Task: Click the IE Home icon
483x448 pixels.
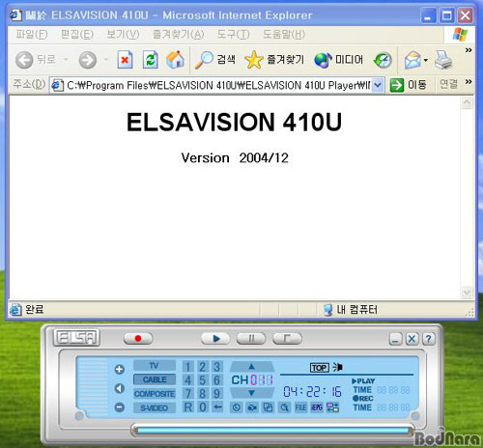Action: coord(175,60)
